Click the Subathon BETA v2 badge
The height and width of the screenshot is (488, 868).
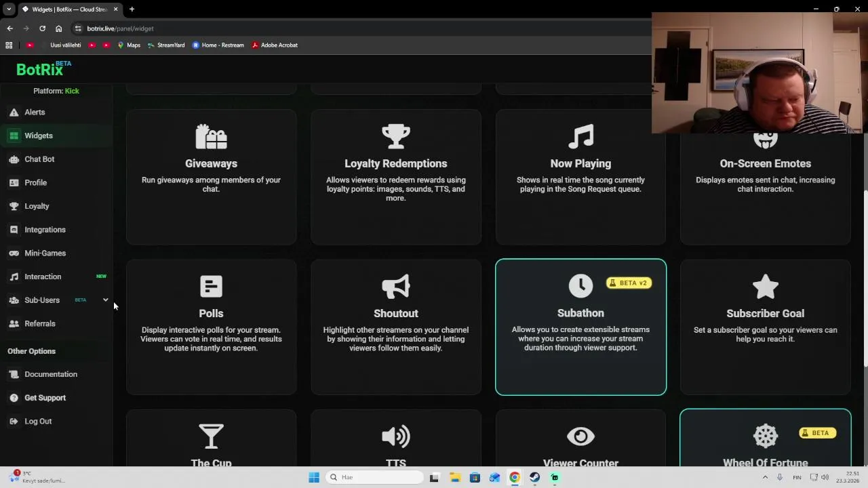pos(629,283)
